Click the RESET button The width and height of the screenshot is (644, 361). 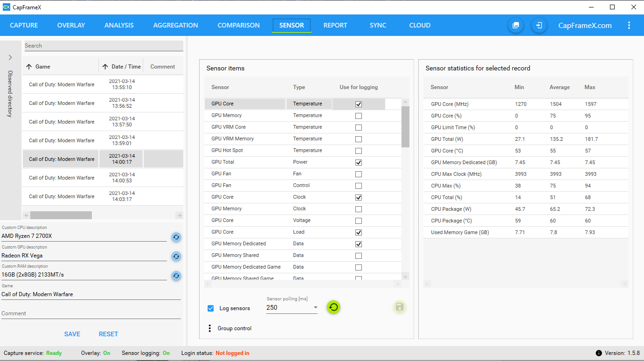(108, 334)
